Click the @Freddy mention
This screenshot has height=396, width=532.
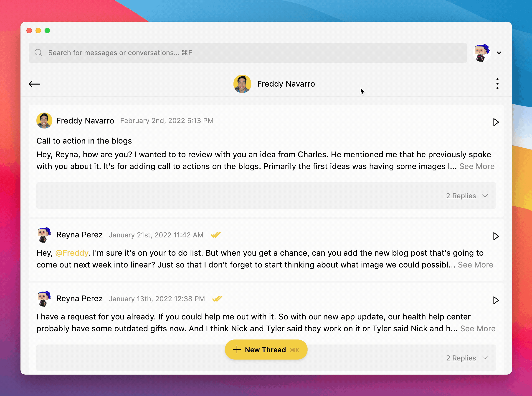[72, 253]
